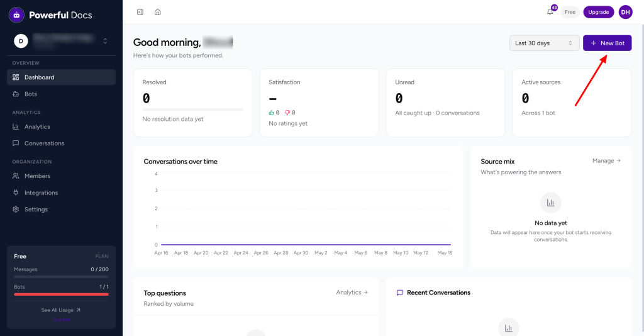The image size is (644, 336).
Task: Click the Bots robot icon in sidebar
Action: pyautogui.click(x=16, y=94)
